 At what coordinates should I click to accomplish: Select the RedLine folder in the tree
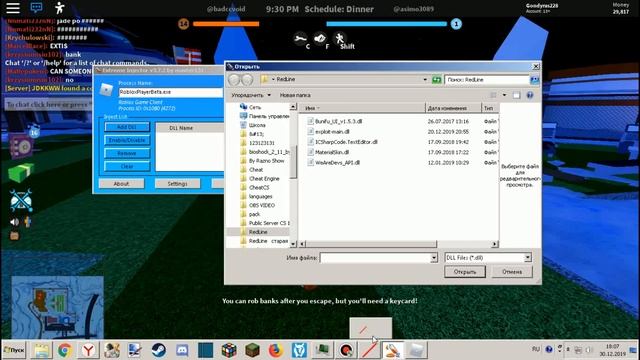pyautogui.click(x=258, y=232)
